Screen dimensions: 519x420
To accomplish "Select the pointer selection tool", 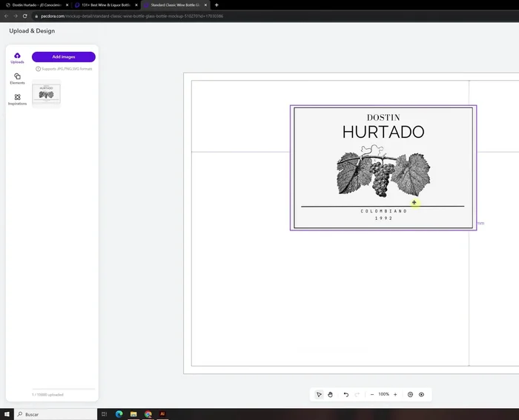I will pos(319,395).
